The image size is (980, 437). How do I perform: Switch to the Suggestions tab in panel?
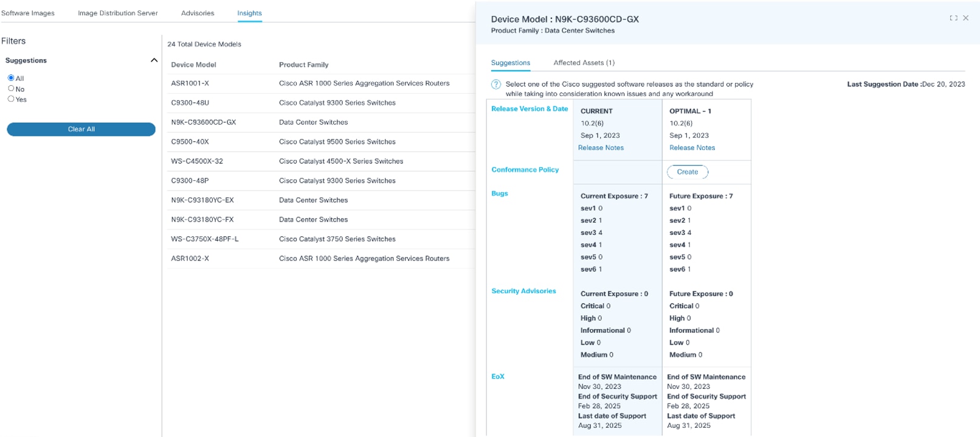pos(511,63)
